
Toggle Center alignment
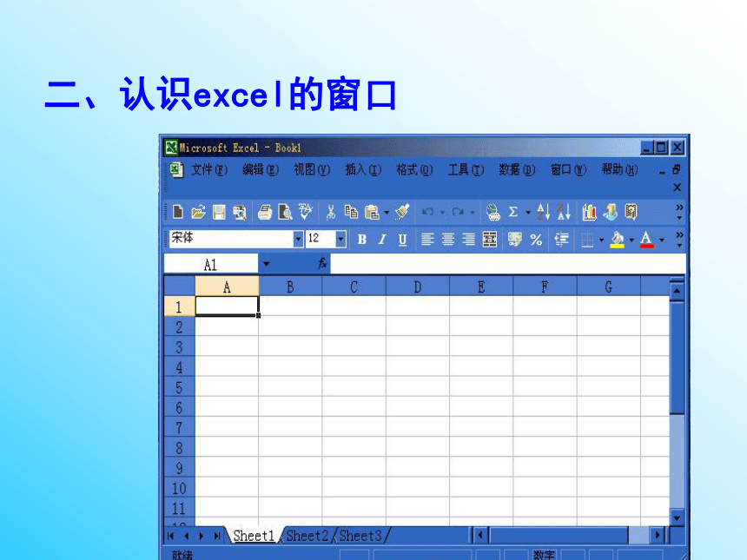[448, 239]
